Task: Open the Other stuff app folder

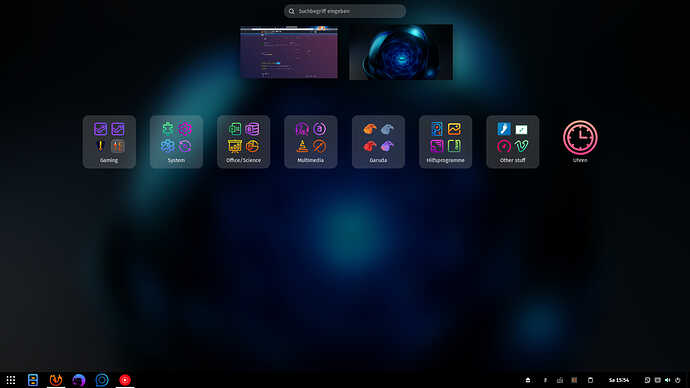Action: tap(513, 142)
